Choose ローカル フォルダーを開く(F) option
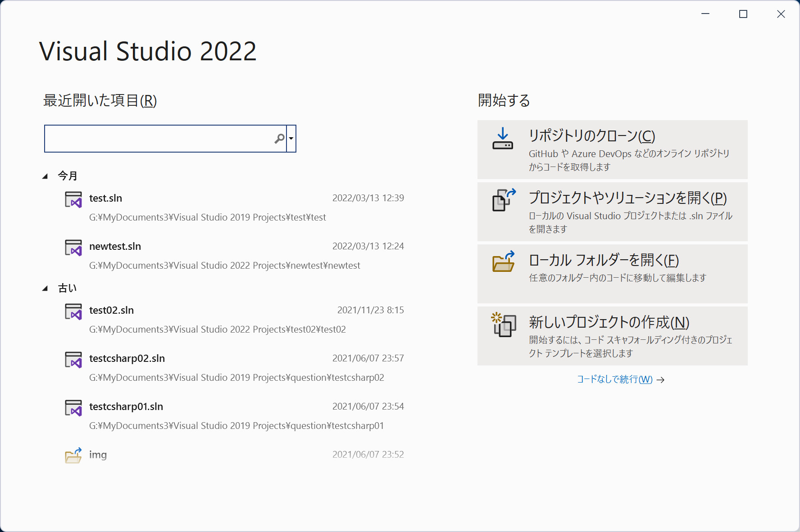 coord(613,274)
